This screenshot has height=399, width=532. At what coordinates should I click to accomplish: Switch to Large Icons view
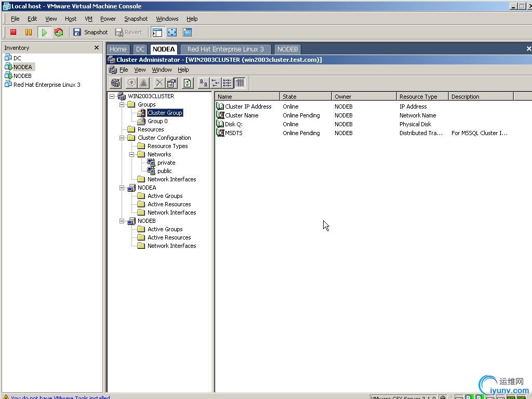click(x=203, y=83)
